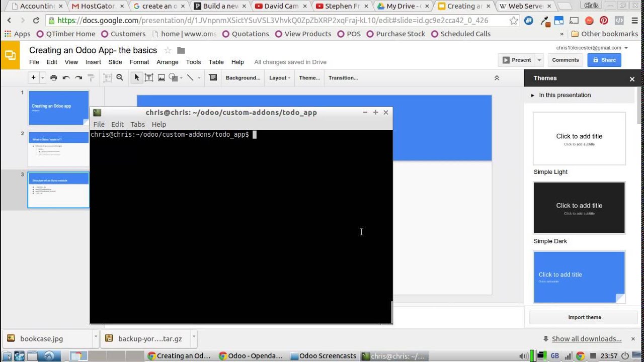Select the line tool
Image resolution: width=644 pixels, height=362 pixels.
point(190,78)
